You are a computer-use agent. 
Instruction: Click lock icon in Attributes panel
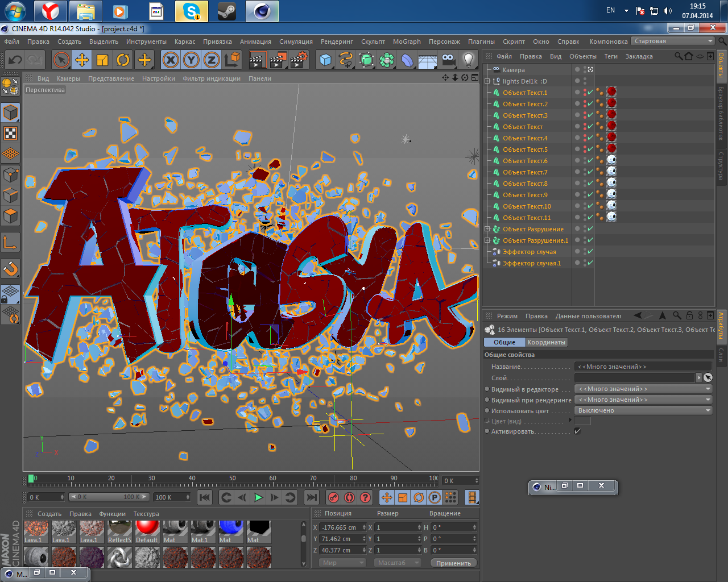pos(689,315)
